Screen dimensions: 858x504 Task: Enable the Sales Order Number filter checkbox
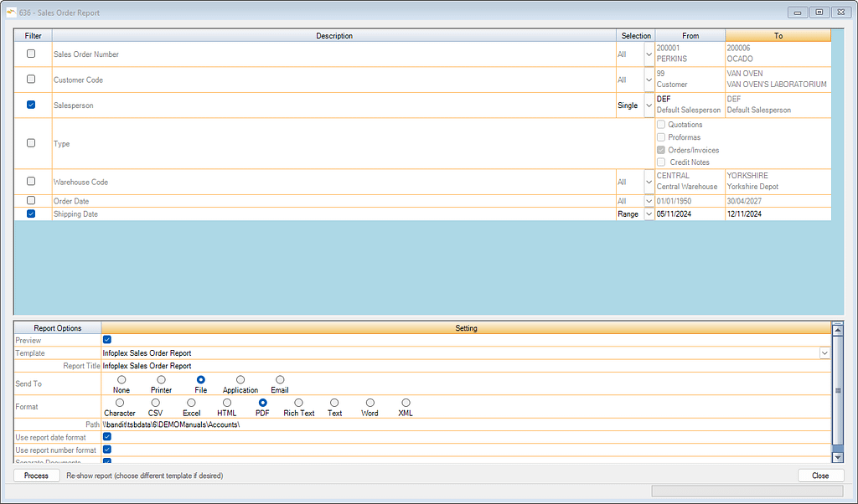(x=31, y=54)
